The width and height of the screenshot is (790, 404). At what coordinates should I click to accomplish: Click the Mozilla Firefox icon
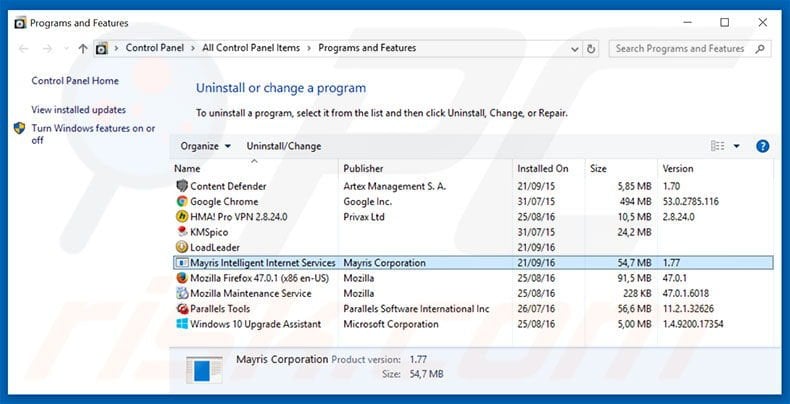pos(182,278)
